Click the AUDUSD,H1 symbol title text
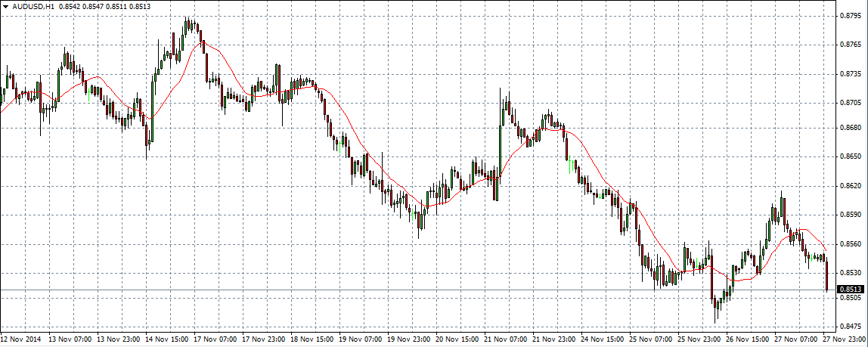 tap(34, 6)
